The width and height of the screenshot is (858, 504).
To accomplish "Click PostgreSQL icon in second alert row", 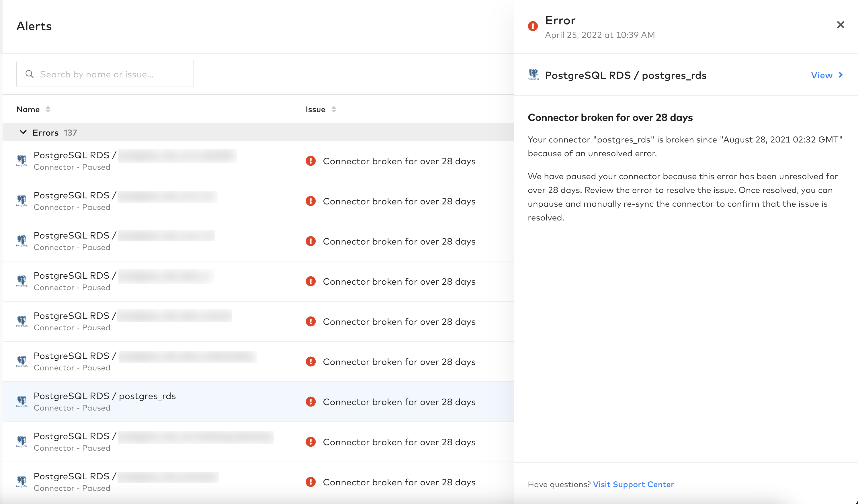I will click(22, 201).
